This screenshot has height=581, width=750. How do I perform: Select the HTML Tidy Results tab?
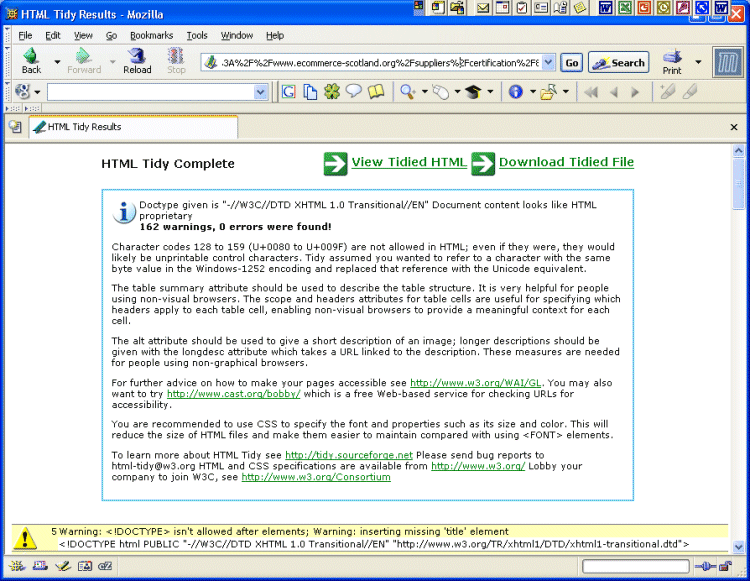tap(133, 127)
